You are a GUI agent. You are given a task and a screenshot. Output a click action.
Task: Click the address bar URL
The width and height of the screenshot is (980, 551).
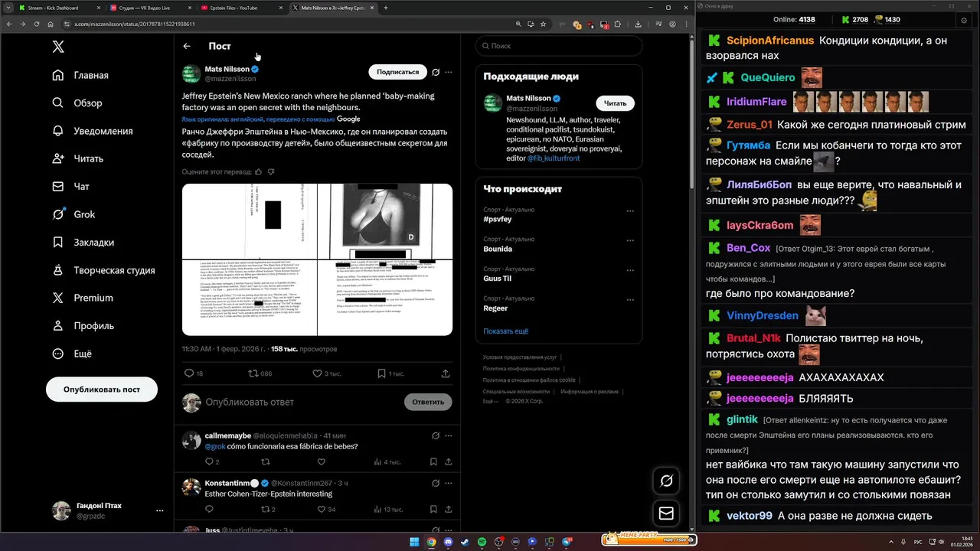[134, 24]
